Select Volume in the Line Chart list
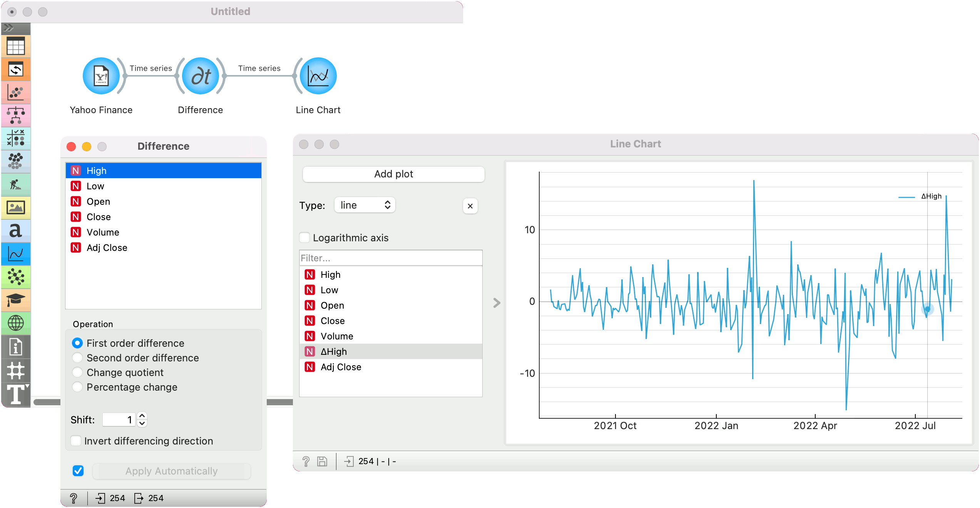This screenshot has height=508, width=980. (391, 336)
